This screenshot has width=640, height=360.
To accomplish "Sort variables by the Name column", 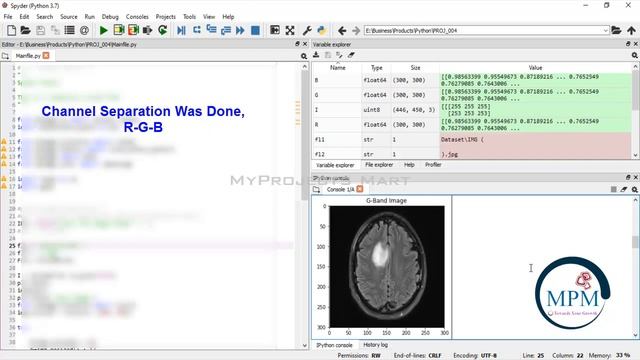I will pos(338,68).
